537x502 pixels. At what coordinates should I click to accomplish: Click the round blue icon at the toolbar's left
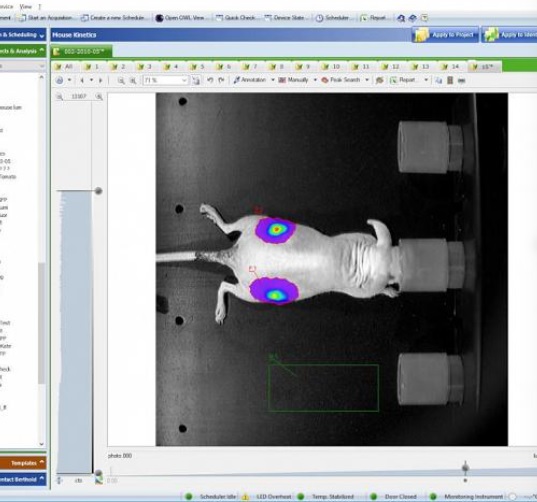pos(60,80)
